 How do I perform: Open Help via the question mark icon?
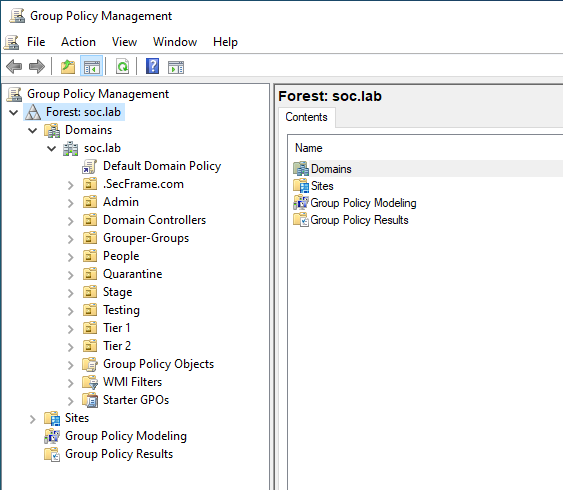(x=153, y=66)
